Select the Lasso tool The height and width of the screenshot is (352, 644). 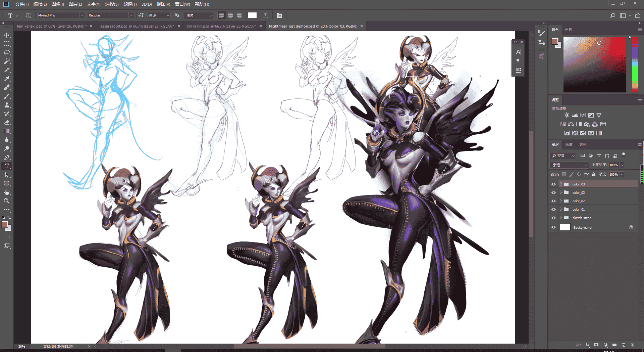pyautogui.click(x=7, y=53)
